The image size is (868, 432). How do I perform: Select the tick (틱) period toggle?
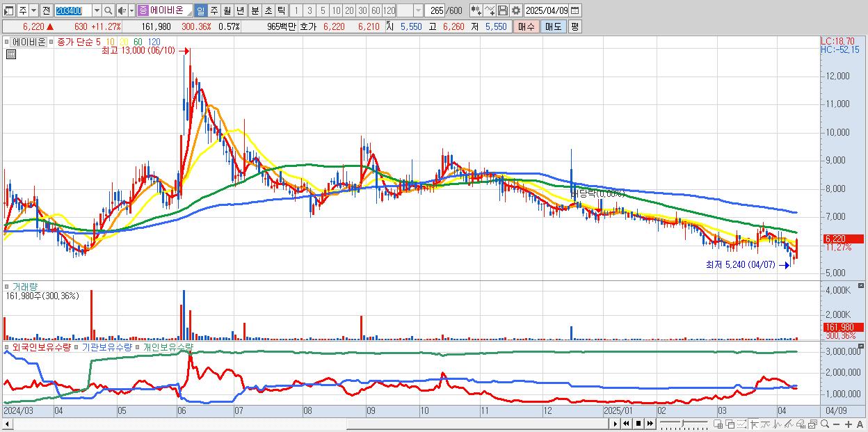(x=281, y=10)
